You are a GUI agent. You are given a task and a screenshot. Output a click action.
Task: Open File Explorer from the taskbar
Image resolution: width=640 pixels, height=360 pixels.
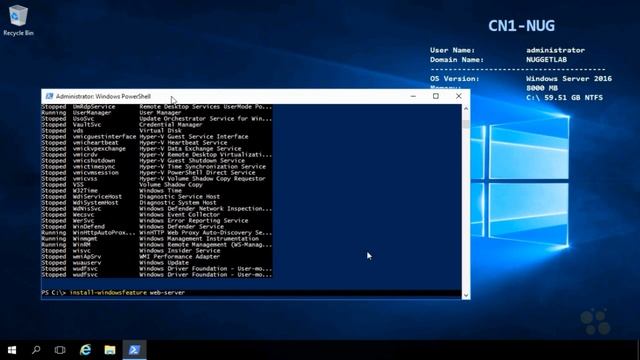(110, 350)
